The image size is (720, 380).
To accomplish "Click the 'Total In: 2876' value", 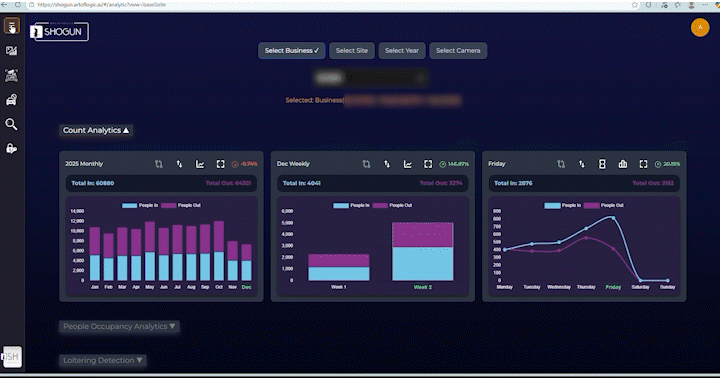I will tap(513, 183).
